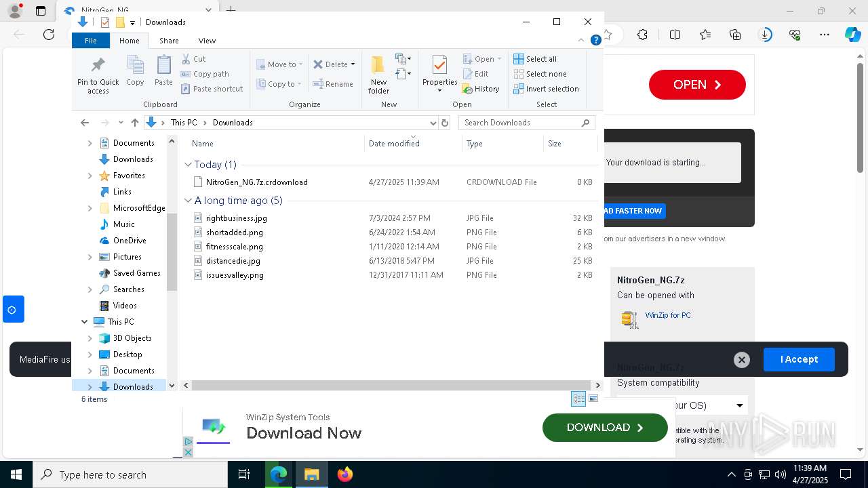Screen dimensions: 868x488
Task: Go up one folder level
Action: tap(135, 123)
